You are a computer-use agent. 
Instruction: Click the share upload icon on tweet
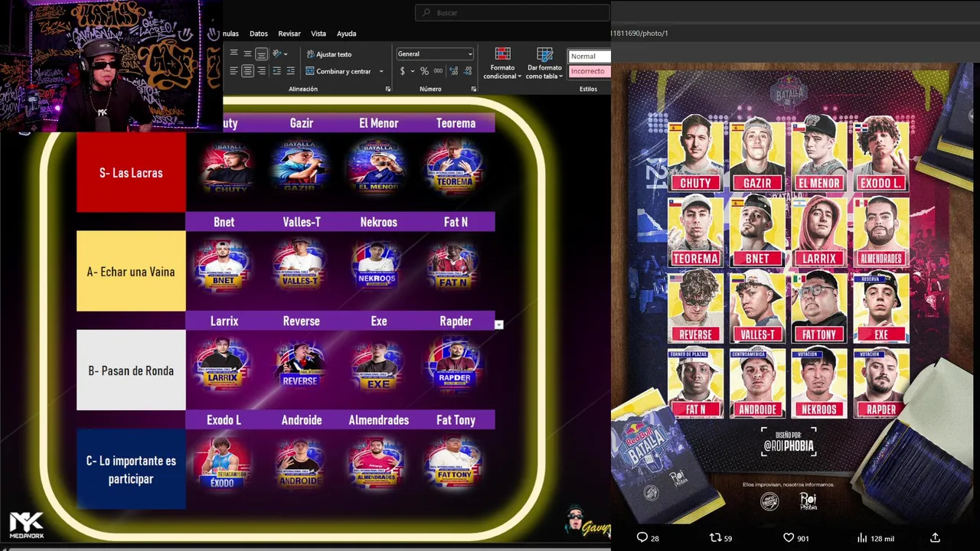(x=935, y=538)
